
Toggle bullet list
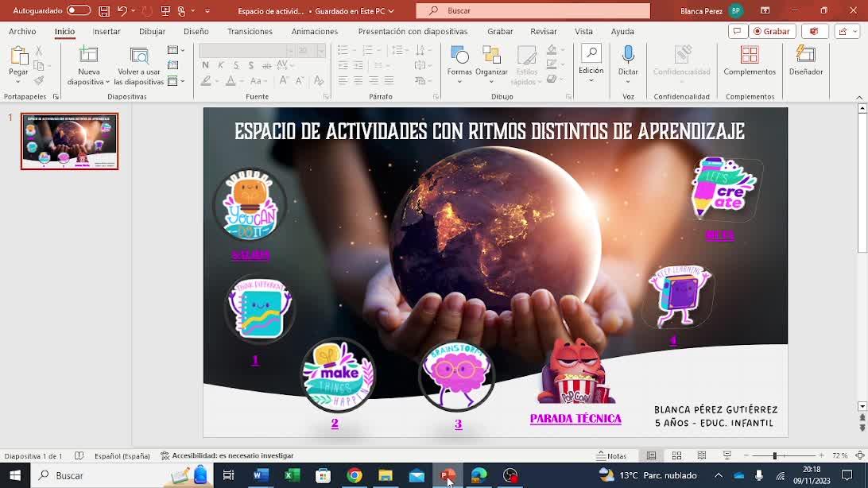click(x=343, y=50)
